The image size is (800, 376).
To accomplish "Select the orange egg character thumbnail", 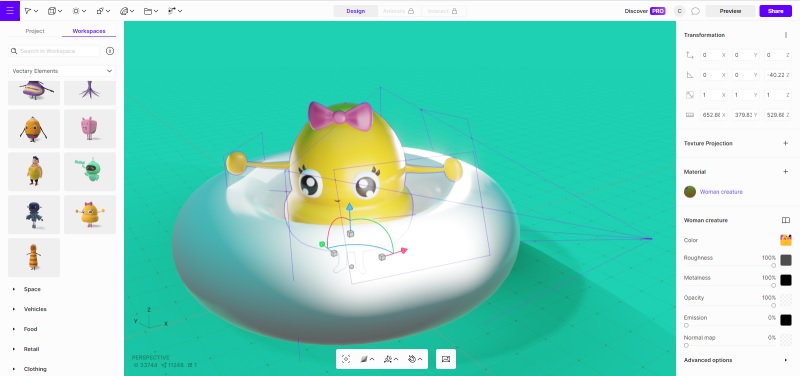I will coord(34,129).
